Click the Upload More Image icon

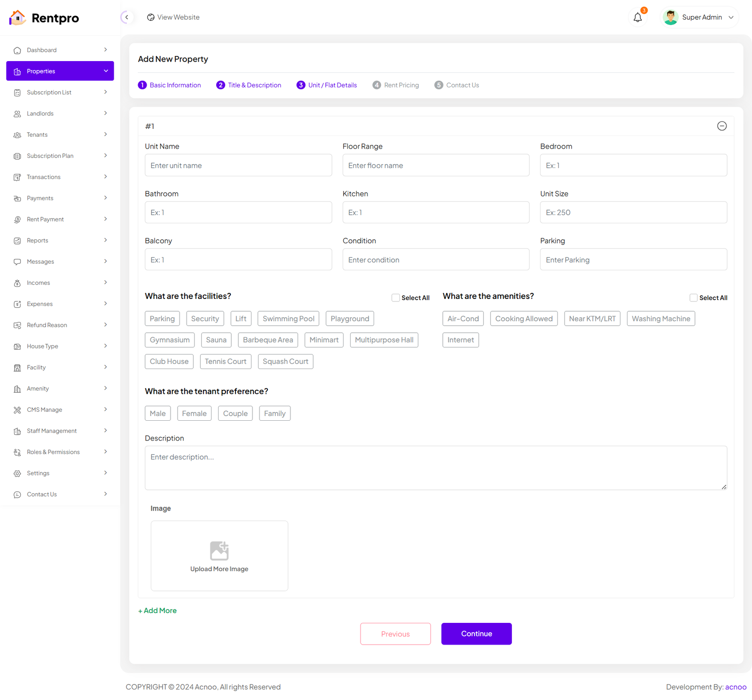[x=219, y=551]
